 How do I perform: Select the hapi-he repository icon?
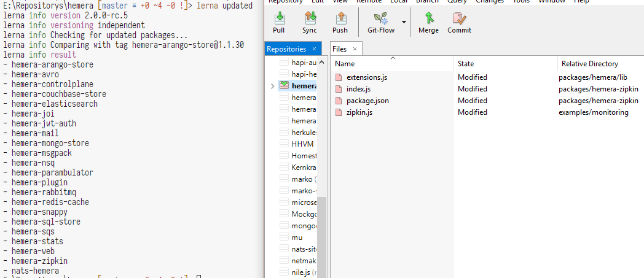coord(285,74)
